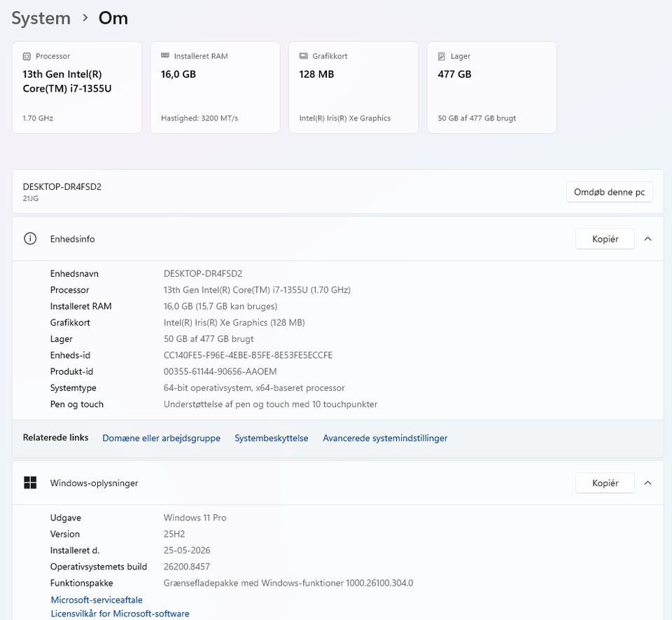
Task: Open the Processor summary card
Action: click(77, 88)
